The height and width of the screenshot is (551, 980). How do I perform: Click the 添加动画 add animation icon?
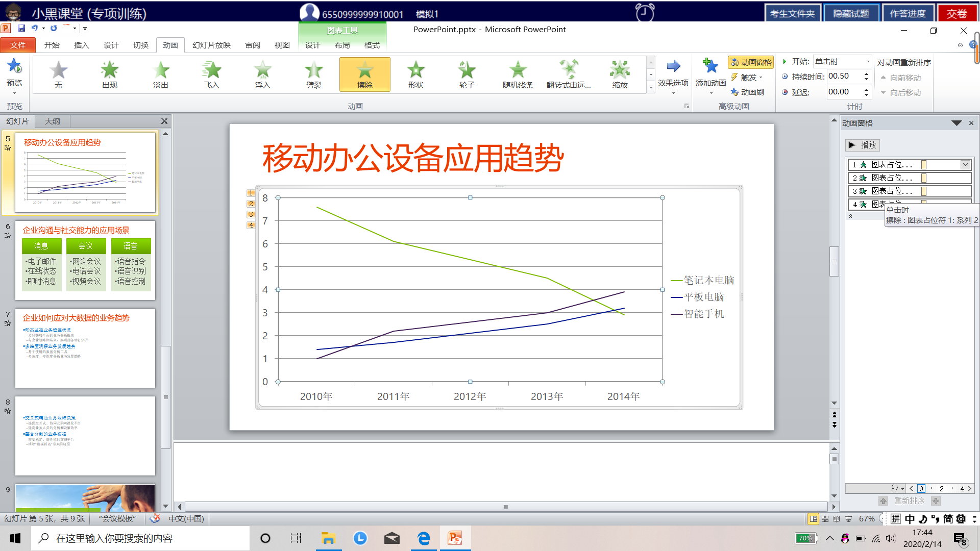[x=710, y=66]
